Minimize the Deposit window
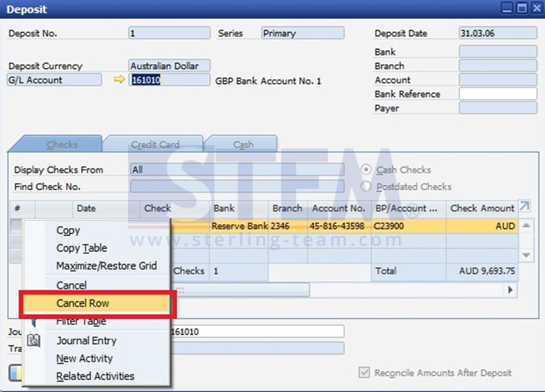This screenshot has height=392, width=545. pos(507,8)
